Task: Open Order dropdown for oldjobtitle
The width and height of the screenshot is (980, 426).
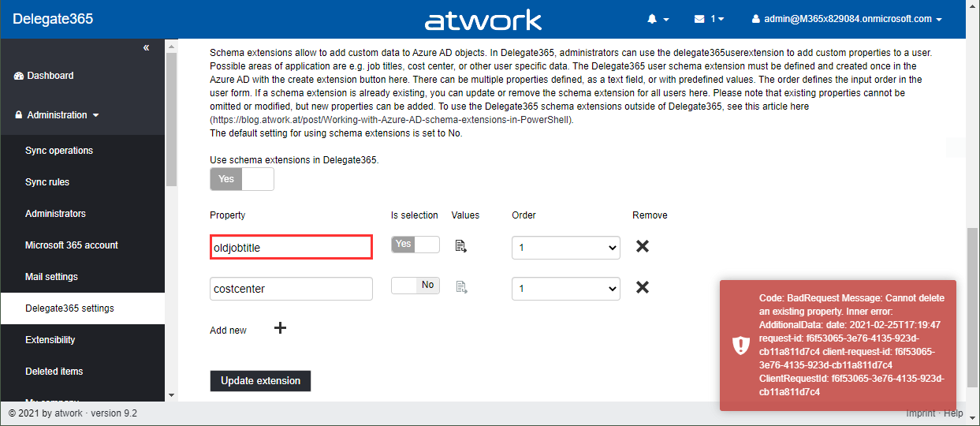Action: [566, 248]
